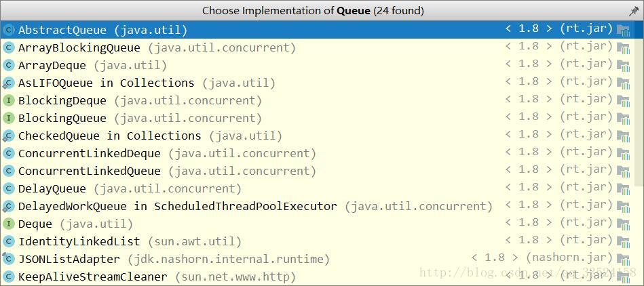Click the AsLIFOQueue inner class icon
644x286 pixels.
point(8,83)
